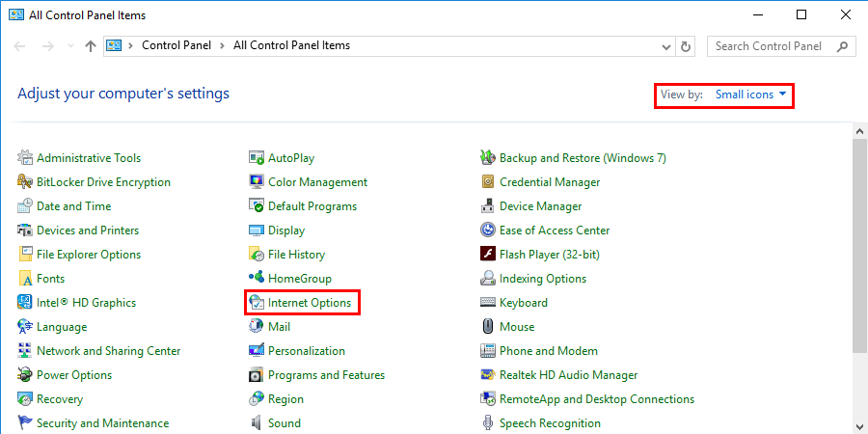
Task: Click the Mail icon
Action: 257,327
